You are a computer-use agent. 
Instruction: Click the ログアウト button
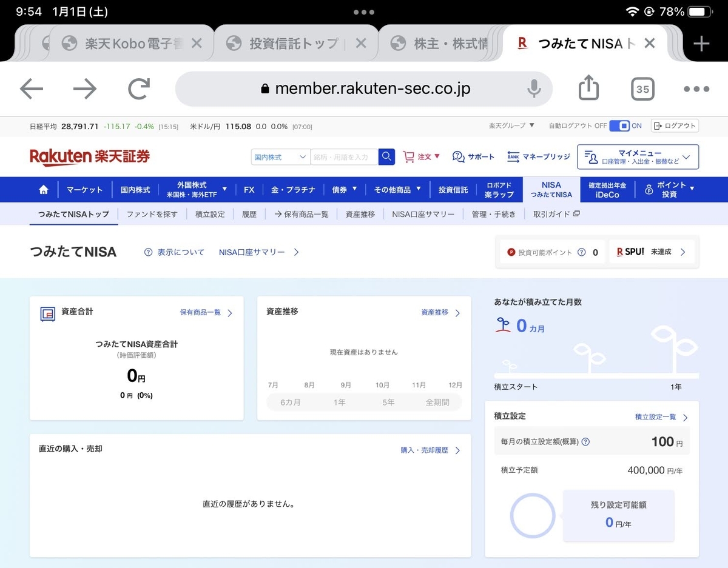point(675,125)
